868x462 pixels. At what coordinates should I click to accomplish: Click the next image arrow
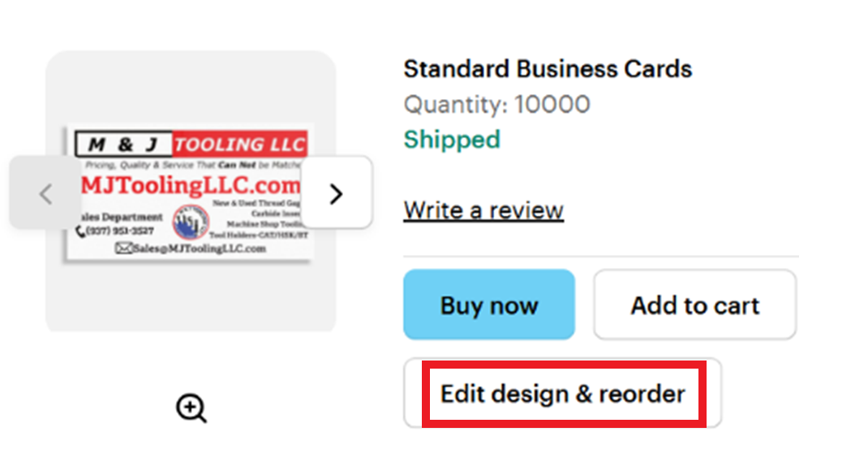(x=336, y=192)
